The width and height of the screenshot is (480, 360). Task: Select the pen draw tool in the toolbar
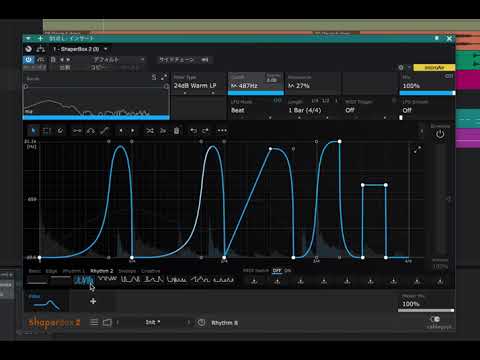point(60,131)
